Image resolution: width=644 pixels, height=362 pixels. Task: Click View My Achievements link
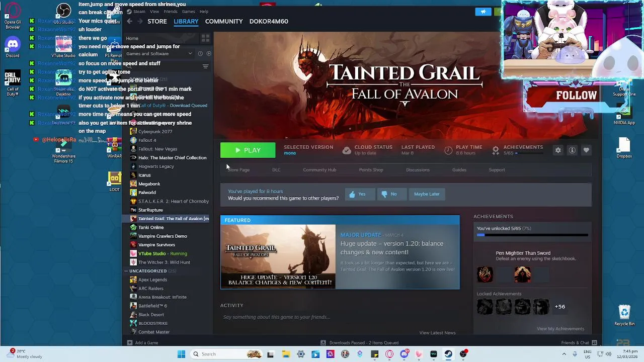pyautogui.click(x=560, y=329)
